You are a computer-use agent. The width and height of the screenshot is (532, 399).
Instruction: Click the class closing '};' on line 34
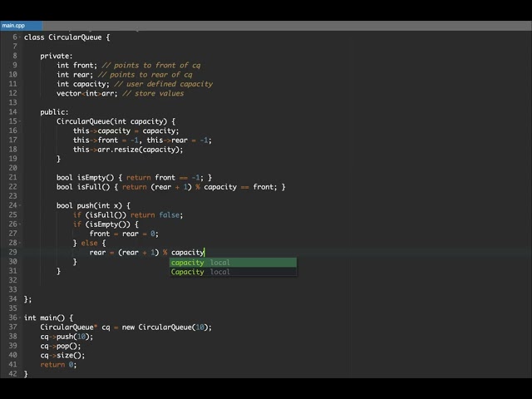[x=27, y=299]
